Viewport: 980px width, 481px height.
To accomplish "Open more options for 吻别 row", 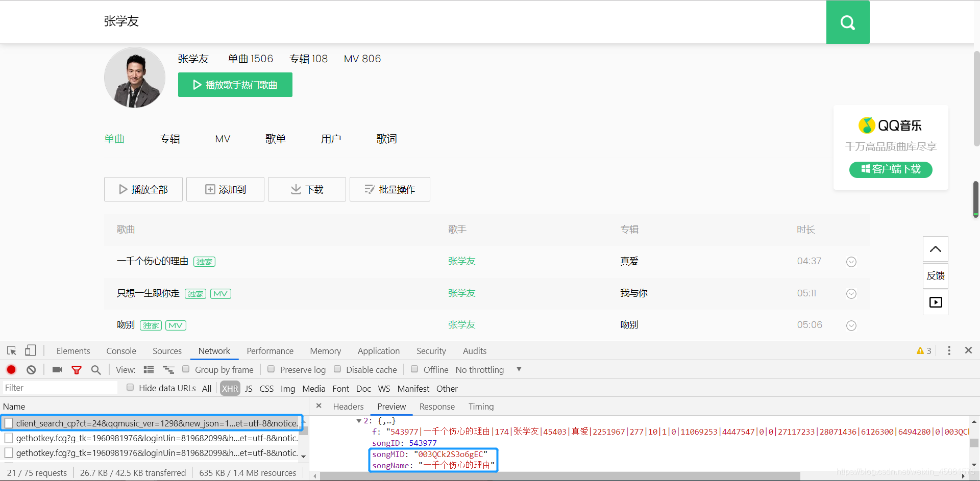I will tap(851, 325).
